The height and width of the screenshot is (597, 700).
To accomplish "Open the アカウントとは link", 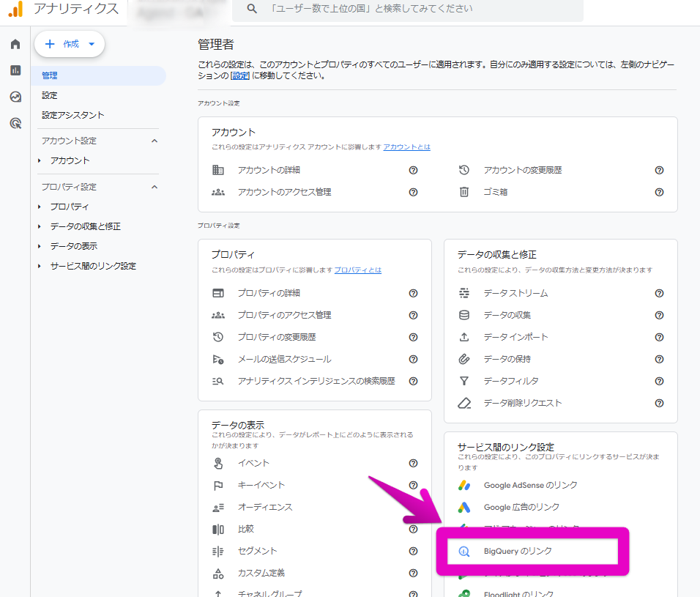I will tap(406, 147).
